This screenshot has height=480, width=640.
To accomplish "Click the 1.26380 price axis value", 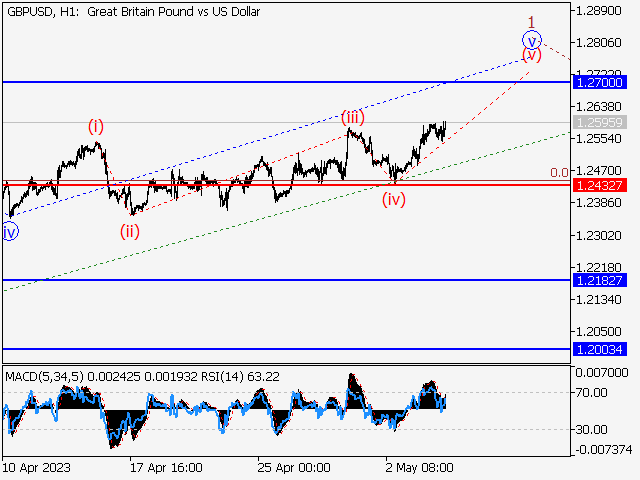I will coord(598,107).
